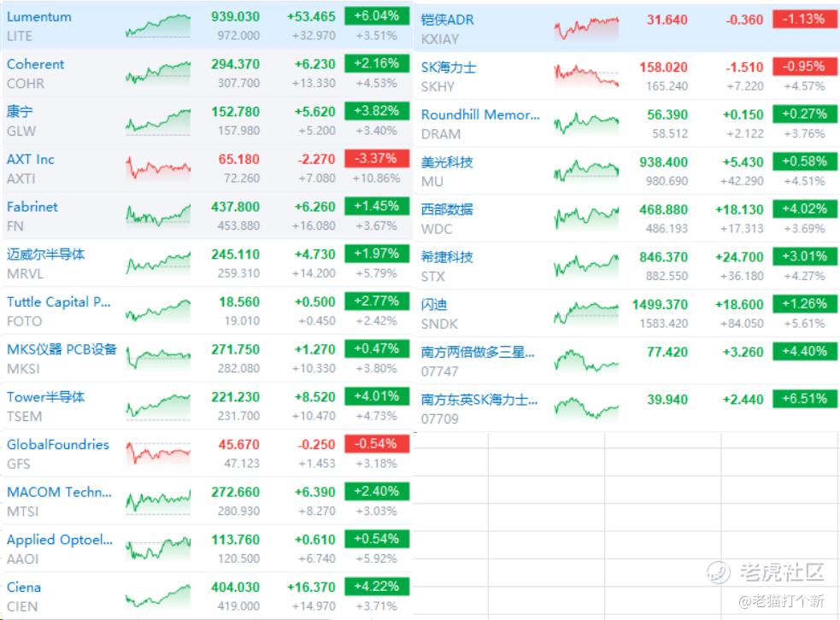Select the 南方东英SK海力士... stock name

pos(479,400)
